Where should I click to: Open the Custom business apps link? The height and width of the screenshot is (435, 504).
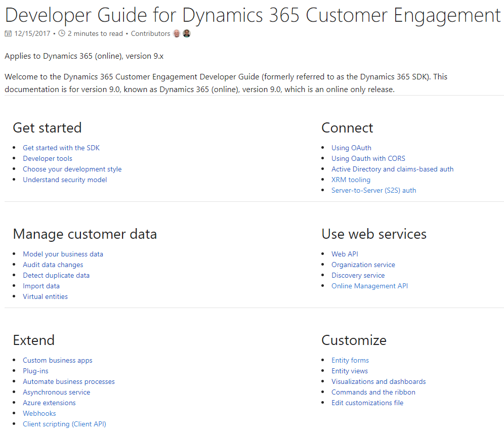[x=58, y=360]
